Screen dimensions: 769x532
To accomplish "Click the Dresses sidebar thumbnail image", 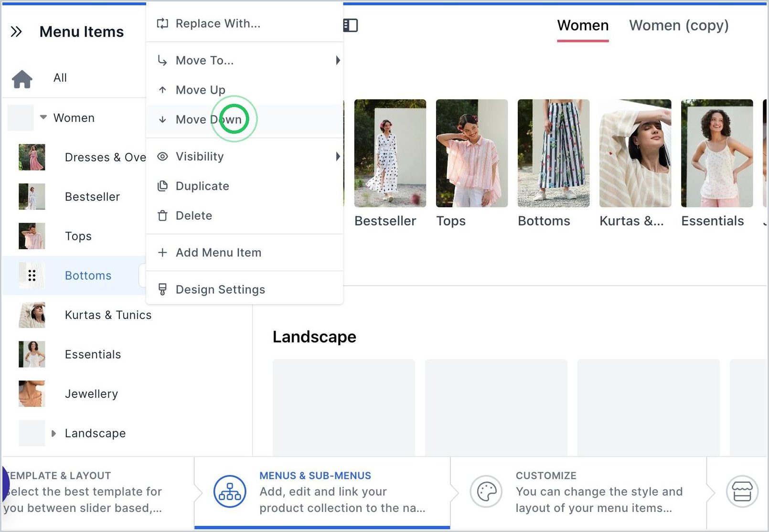I will click(x=32, y=157).
